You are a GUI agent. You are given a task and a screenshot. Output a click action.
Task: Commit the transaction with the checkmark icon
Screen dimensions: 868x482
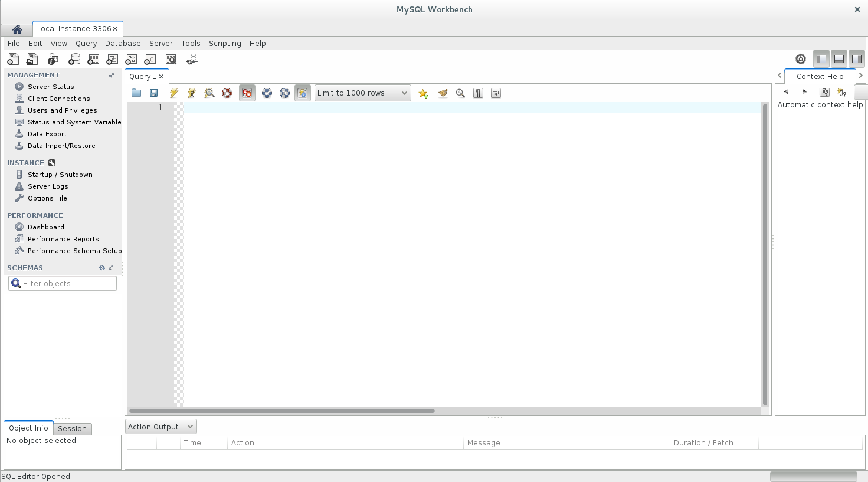267,93
